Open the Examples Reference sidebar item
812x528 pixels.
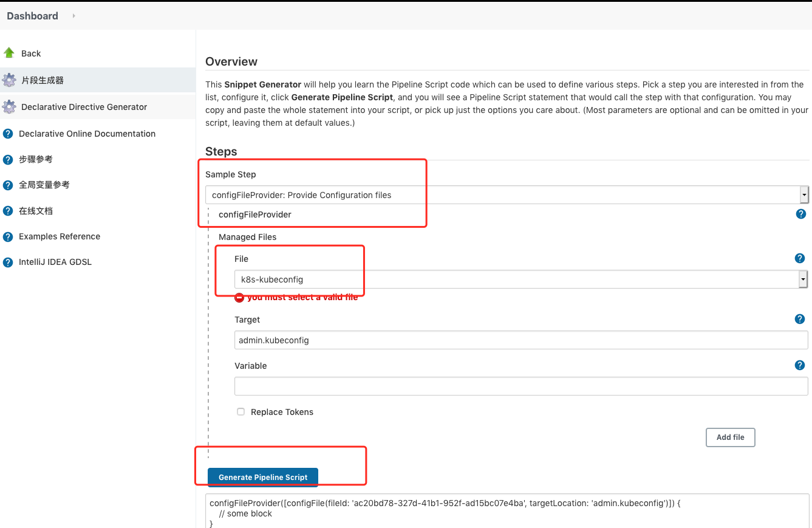[60, 236]
